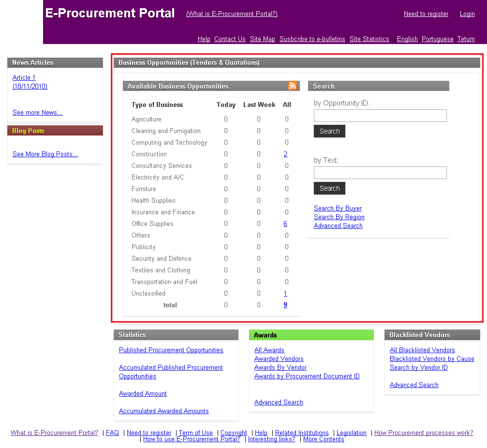The height and width of the screenshot is (448, 487).
Task: Open Office Supplies opportunities count link
Action: click(x=285, y=224)
